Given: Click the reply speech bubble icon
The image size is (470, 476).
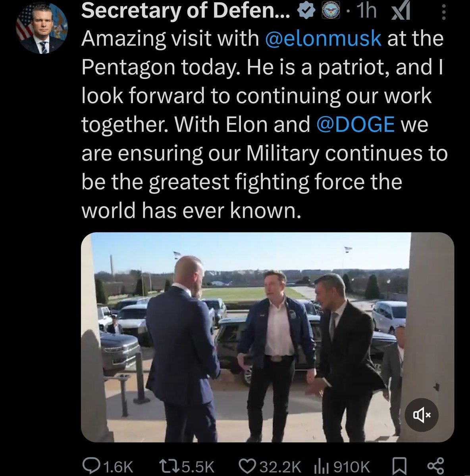Looking at the screenshot, I should pyautogui.click(x=91, y=465).
